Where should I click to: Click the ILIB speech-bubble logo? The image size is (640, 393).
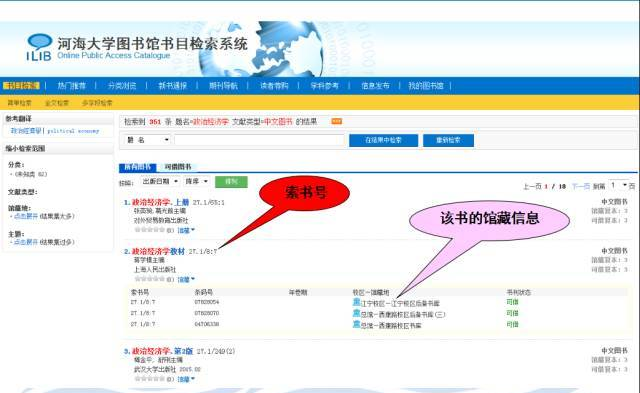39,47
